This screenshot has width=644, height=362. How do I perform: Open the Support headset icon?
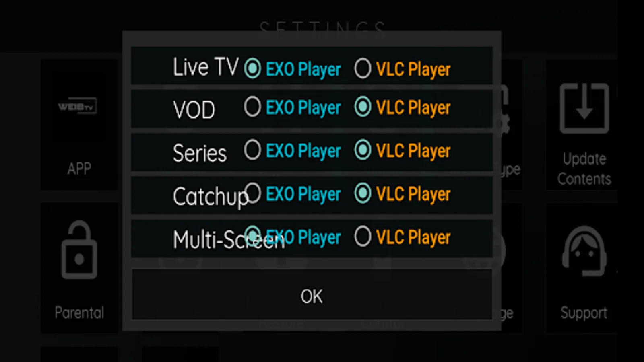[584, 251]
